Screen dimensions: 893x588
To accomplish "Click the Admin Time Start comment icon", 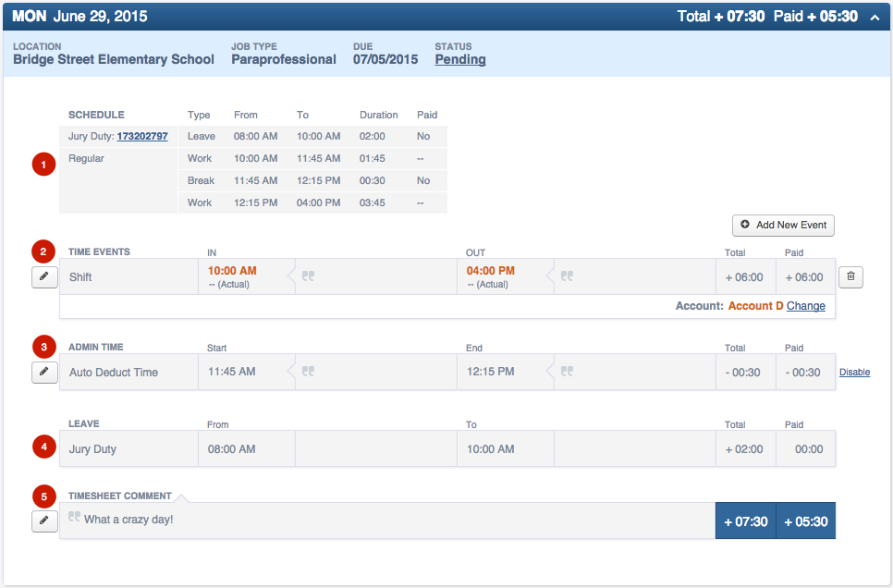I will (x=309, y=372).
